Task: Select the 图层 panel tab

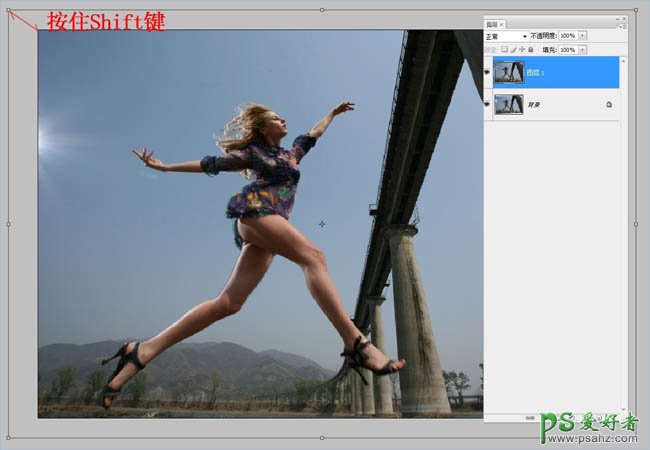Action: point(491,23)
